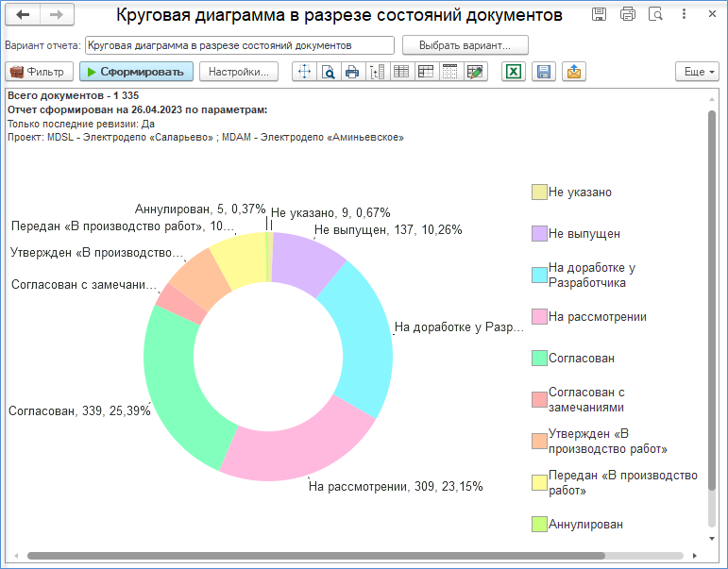
Task: Click the save icon in the title bar
Action: coord(599,14)
